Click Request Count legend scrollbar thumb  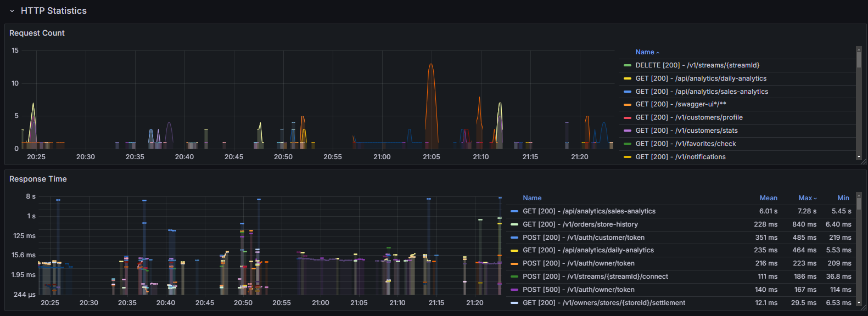click(859, 60)
